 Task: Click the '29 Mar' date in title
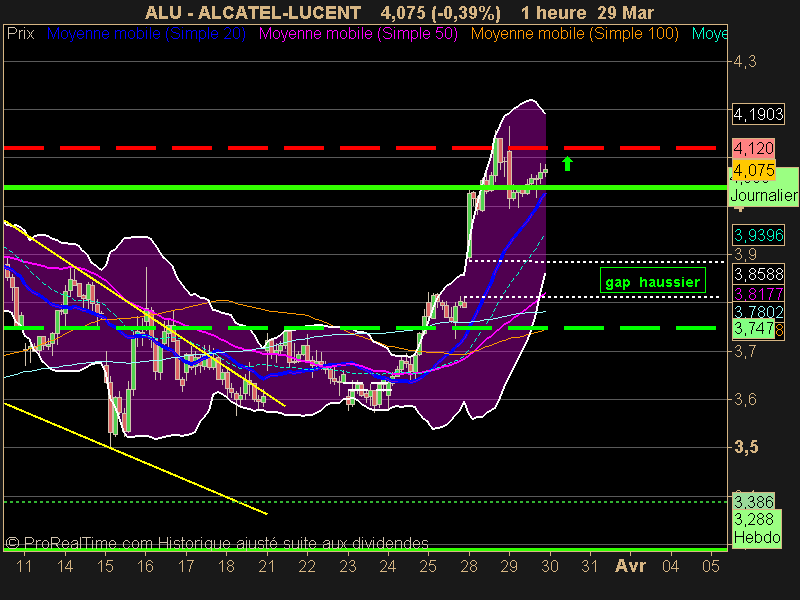click(x=626, y=12)
